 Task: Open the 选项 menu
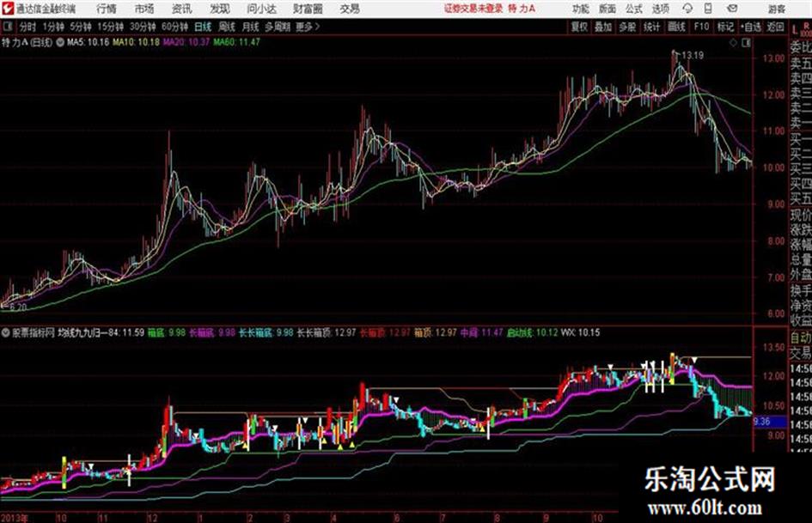(660, 9)
